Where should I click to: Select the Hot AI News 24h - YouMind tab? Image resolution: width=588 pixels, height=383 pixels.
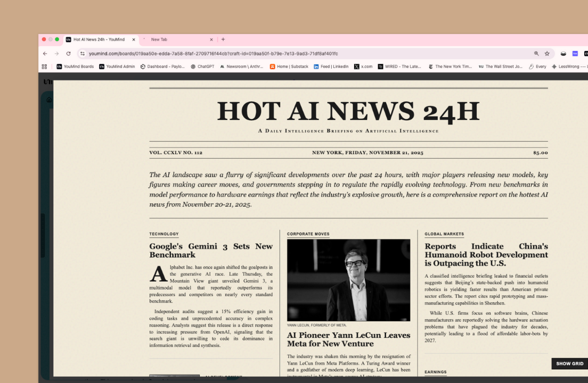coord(101,39)
